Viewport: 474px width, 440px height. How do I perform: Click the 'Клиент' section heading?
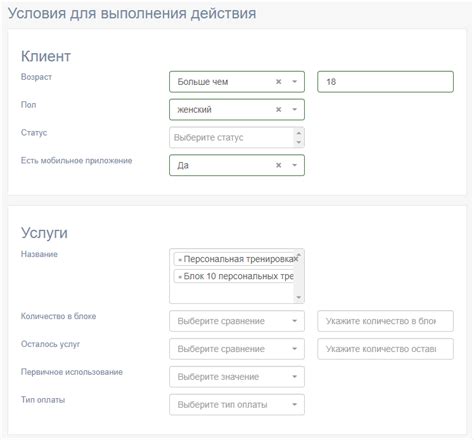pyautogui.click(x=46, y=56)
